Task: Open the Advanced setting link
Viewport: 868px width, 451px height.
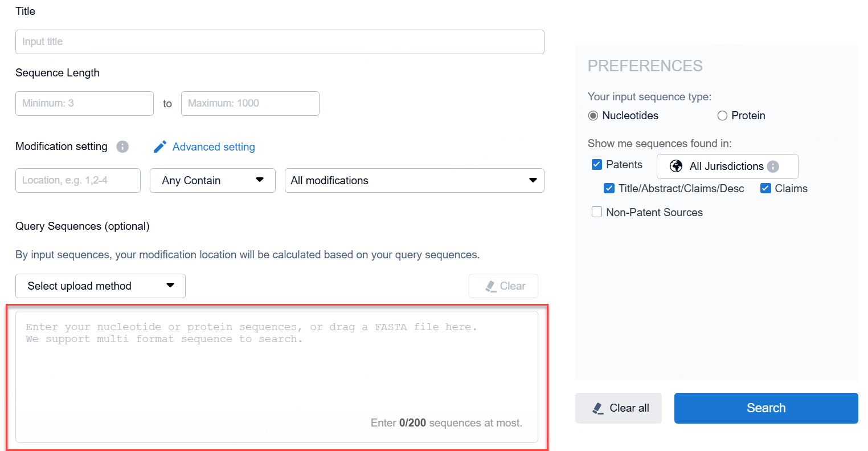Action: click(214, 147)
